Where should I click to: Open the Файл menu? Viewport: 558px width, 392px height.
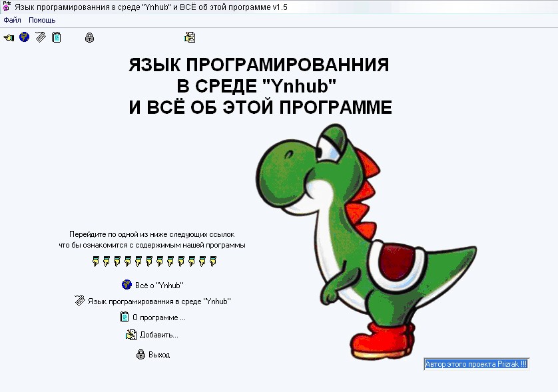click(x=12, y=20)
